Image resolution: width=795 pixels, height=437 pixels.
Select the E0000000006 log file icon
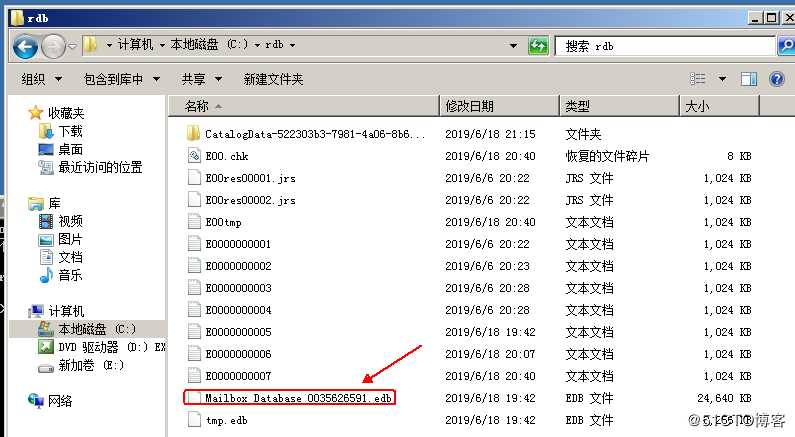point(194,353)
